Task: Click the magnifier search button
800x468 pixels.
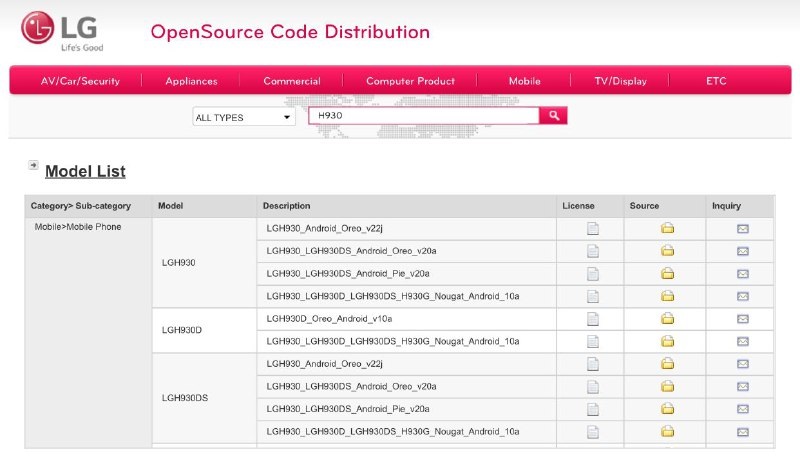Action: coord(553,116)
